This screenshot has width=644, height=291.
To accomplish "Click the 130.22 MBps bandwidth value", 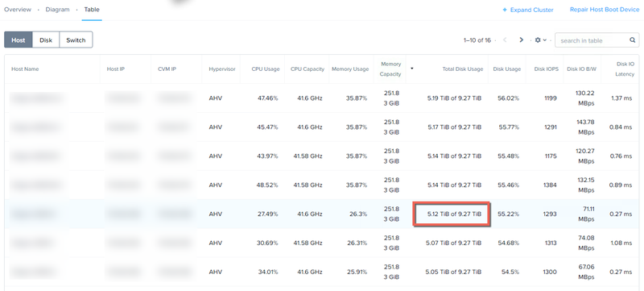I will click(x=585, y=98).
